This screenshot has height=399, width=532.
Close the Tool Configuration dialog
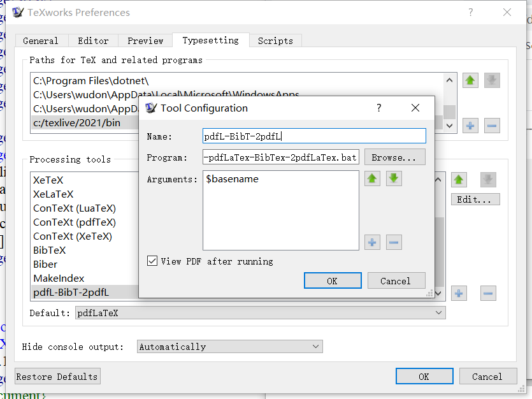pyautogui.click(x=415, y=108)
